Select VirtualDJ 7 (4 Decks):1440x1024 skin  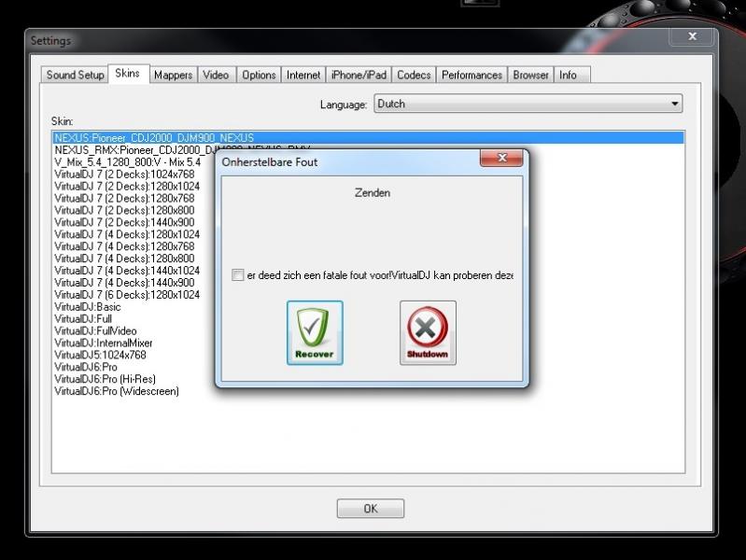click(127, 271)
